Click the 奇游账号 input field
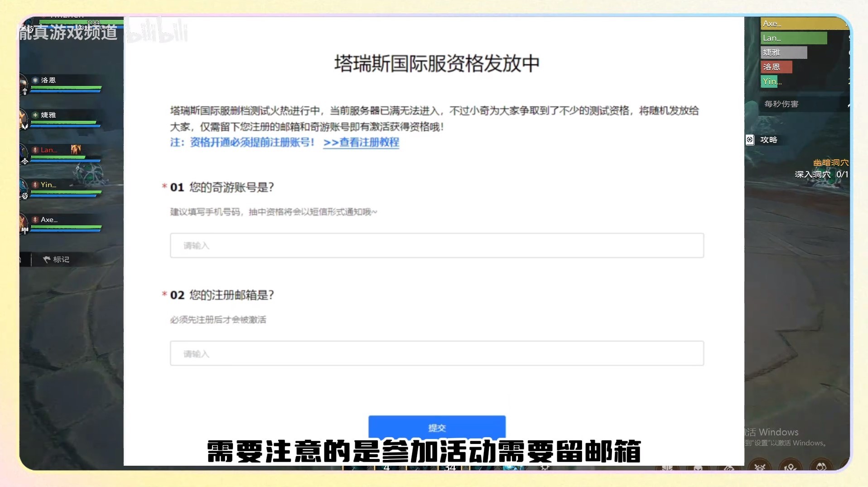Viewport: 868px width, 487px height. click(437, 245)
